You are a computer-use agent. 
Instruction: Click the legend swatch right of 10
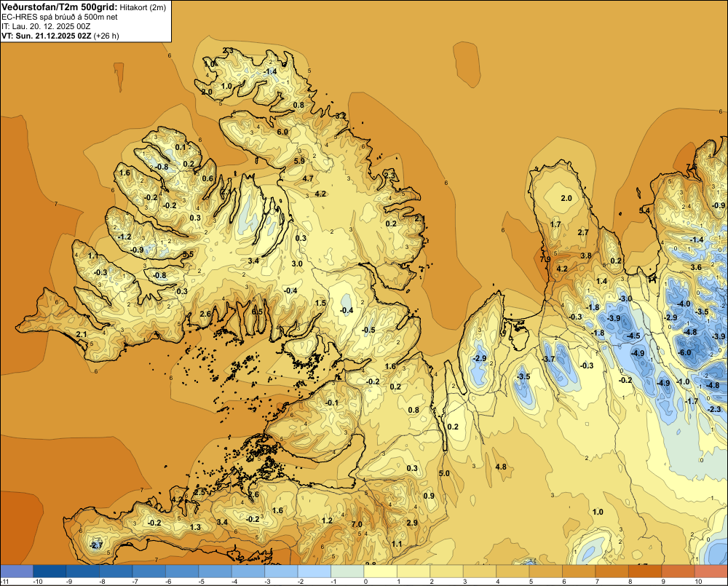(711, 571)
